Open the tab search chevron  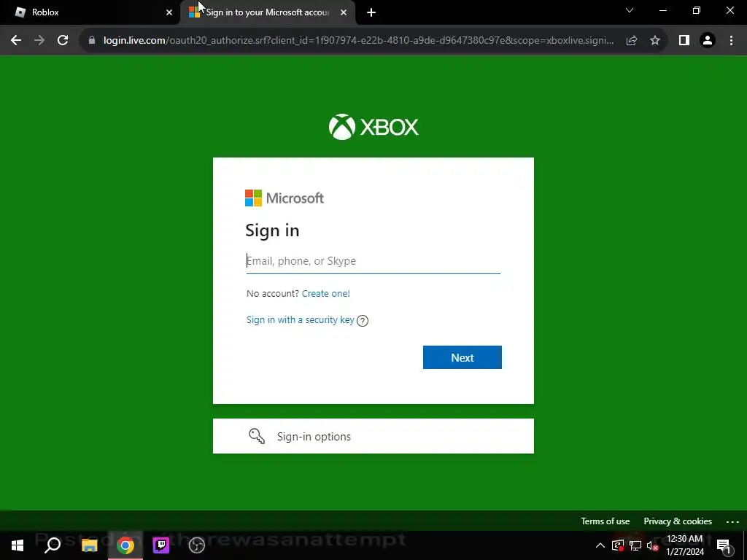click(x=630, y=10)
